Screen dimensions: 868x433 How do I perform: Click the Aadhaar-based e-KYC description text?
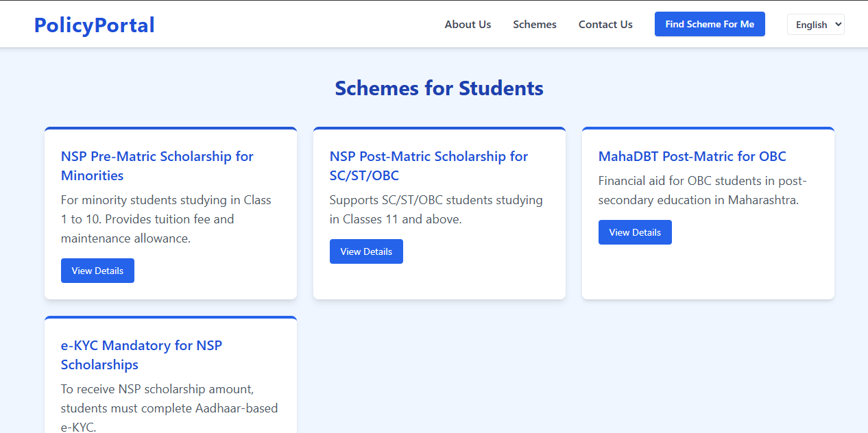click(x=169, y=408)
